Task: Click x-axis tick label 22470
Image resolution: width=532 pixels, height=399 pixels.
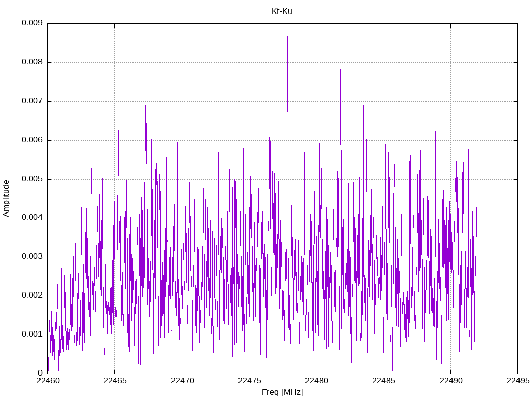Action: click(182, 381)
